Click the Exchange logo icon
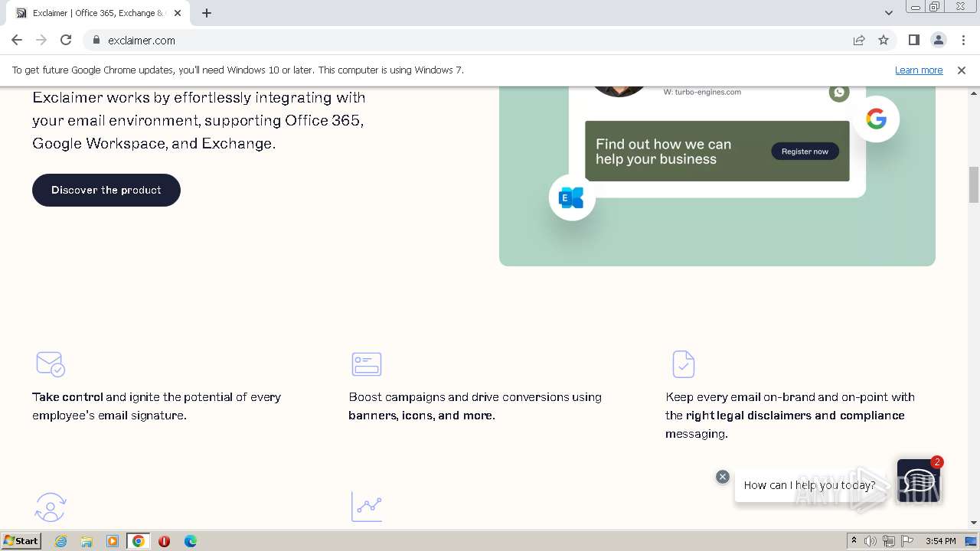The image size is (980, 551). point(572,197)
